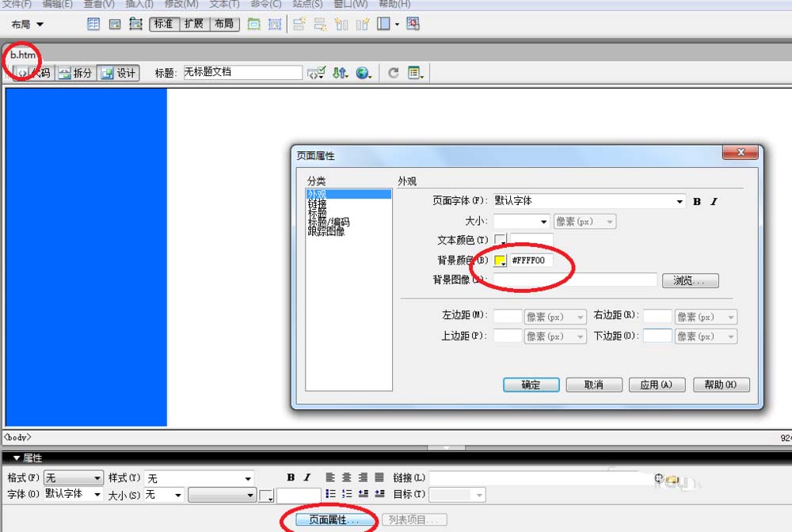Open the 格式 dropdown
The height and width of the screenshot is (532, 792).
pyautogui.click(x=74, y=477)
